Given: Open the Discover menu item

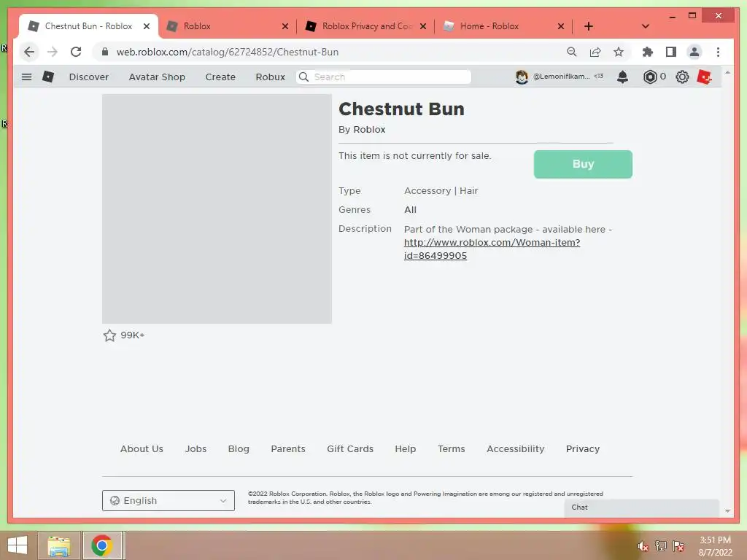Looking at the screenshot, I should pyautogui.click(x=88, y=77).
